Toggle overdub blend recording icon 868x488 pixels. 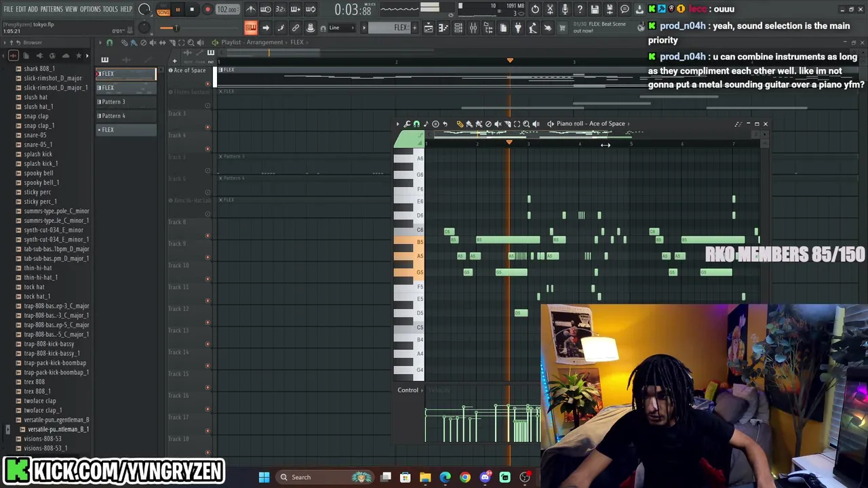(295, 9)
